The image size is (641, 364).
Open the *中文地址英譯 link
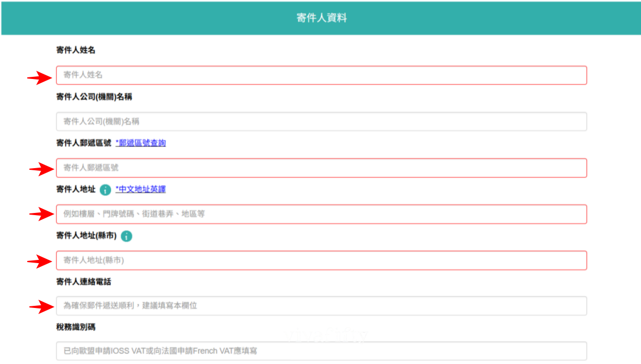pyautogui.click(x=140, y=189)
